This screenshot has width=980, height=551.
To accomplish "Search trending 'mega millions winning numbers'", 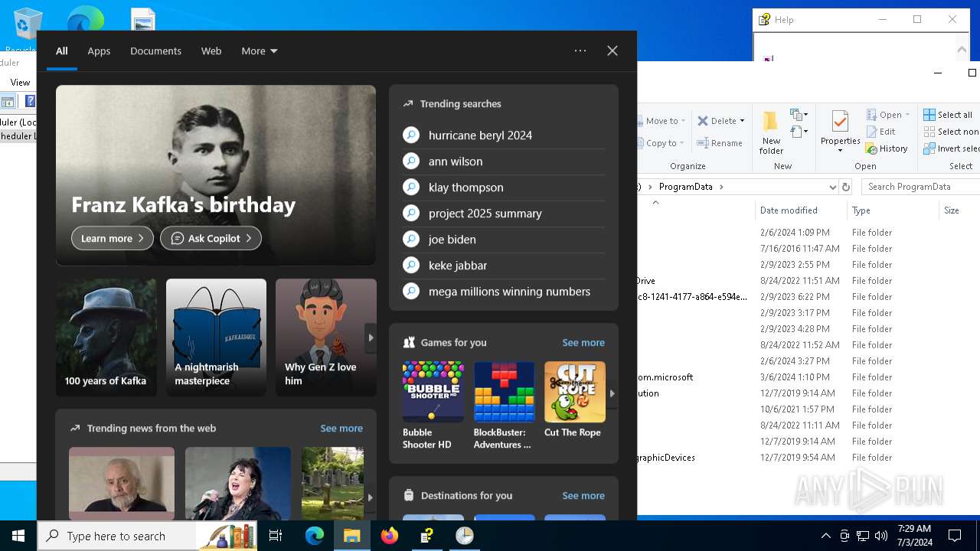I will tap(504, 292).
